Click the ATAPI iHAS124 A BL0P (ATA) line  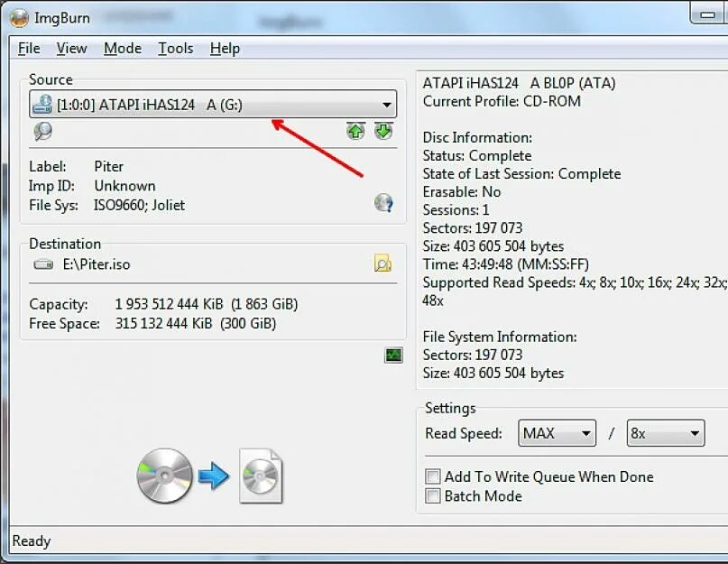click(519, 83)
